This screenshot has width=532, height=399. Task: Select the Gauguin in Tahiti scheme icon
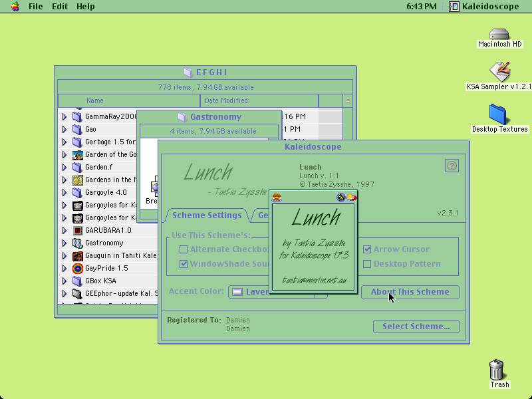pos(78,255)
